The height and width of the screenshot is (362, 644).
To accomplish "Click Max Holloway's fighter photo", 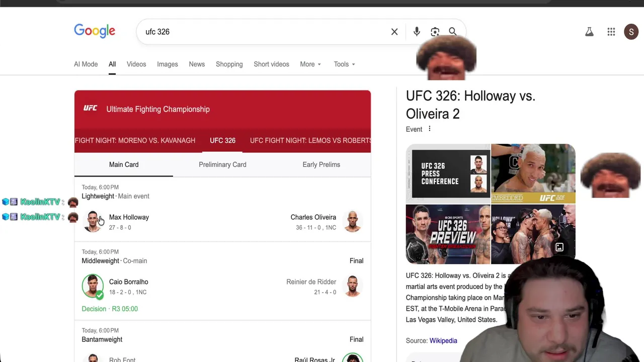I will [93, 222].
